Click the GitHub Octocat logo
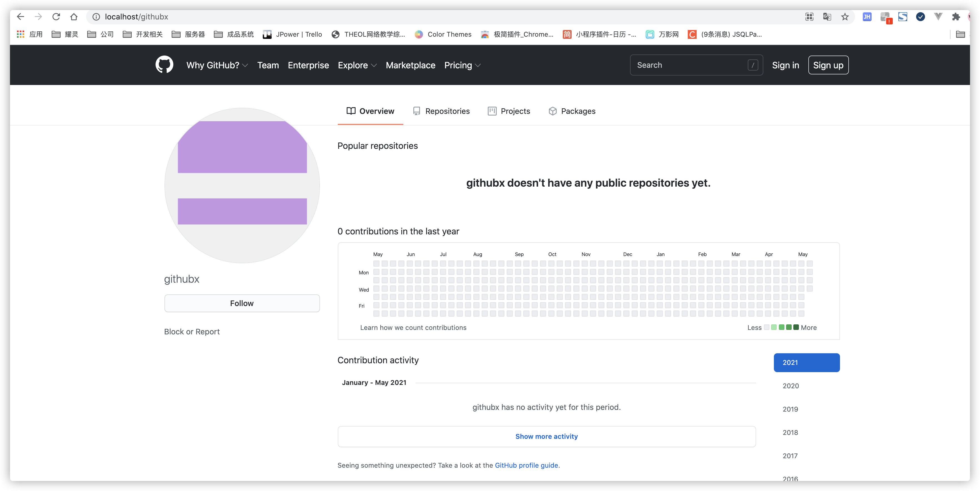This screenshot has width=980, height=491. click(164, 65)
